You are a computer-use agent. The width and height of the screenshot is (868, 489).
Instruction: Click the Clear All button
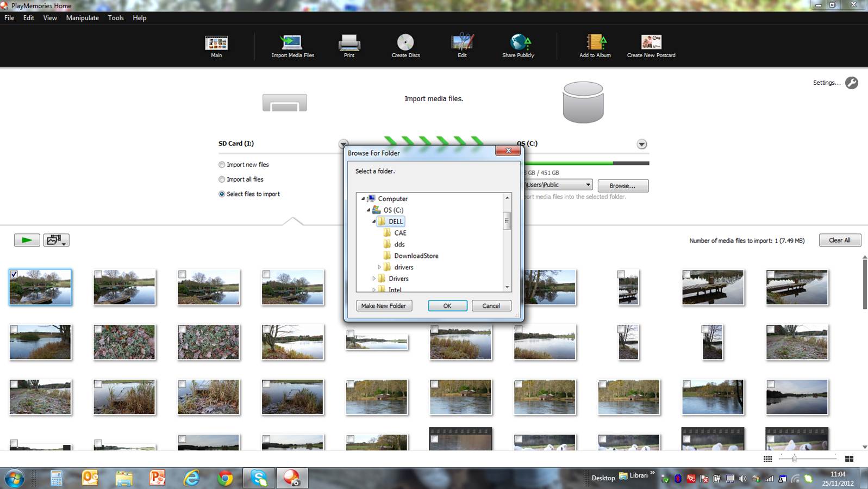[x=840, y=240]
